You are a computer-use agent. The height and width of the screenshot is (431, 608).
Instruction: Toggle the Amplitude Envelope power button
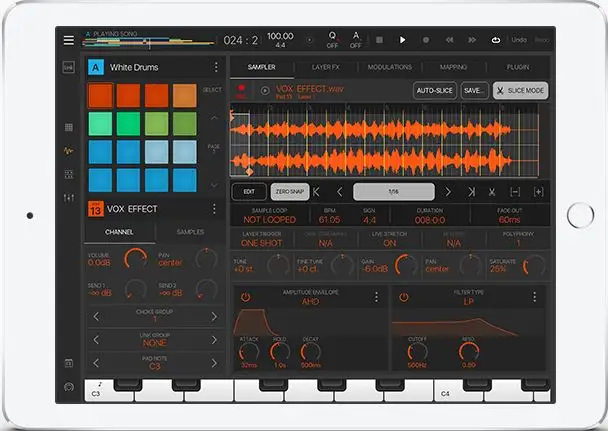(x=246, y=297)
